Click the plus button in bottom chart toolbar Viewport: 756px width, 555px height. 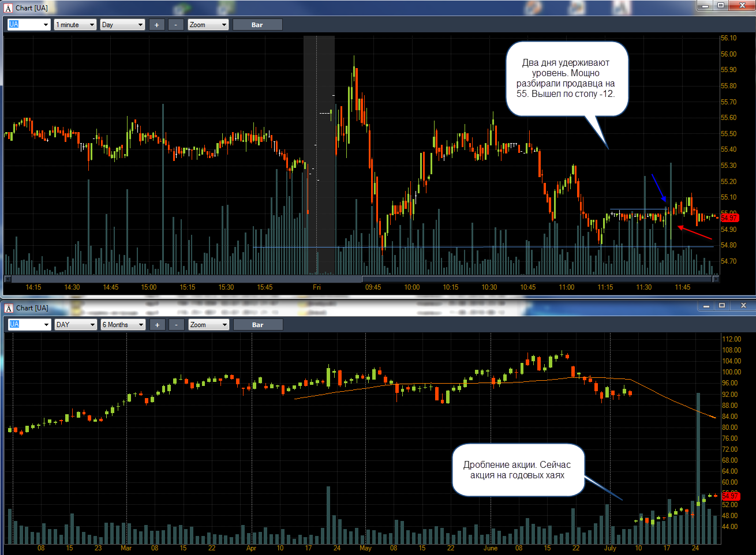[x=157, y=325]
